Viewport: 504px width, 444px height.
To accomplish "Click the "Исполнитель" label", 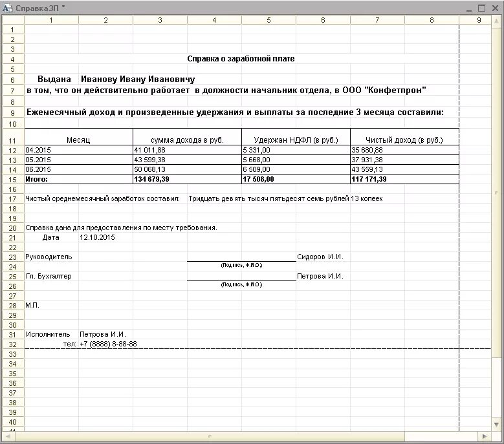I will point(48,335).
